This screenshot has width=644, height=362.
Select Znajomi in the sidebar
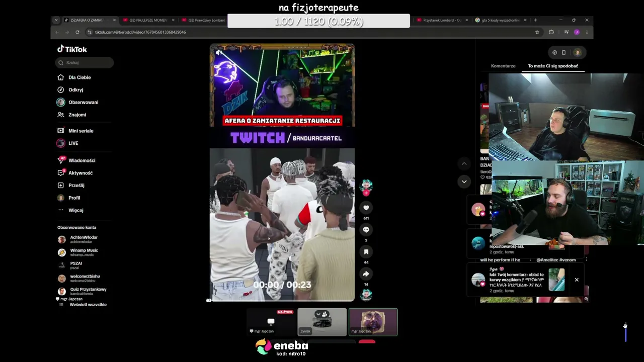pyautogui.click(x=71, y=115)
